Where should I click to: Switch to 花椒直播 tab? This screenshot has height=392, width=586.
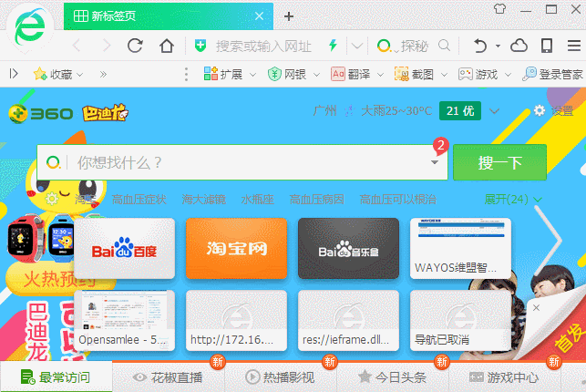pos(169,377)
